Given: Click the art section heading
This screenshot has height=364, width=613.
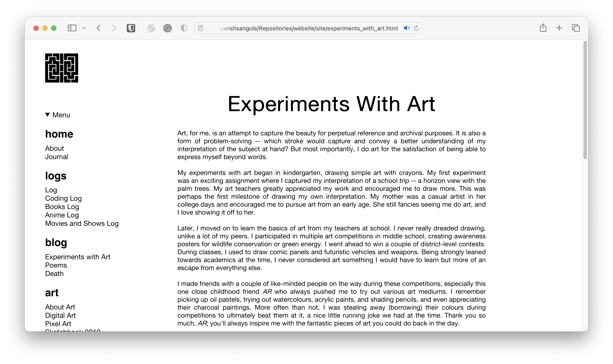Looking at the screenshot, I should click(52, 293).
